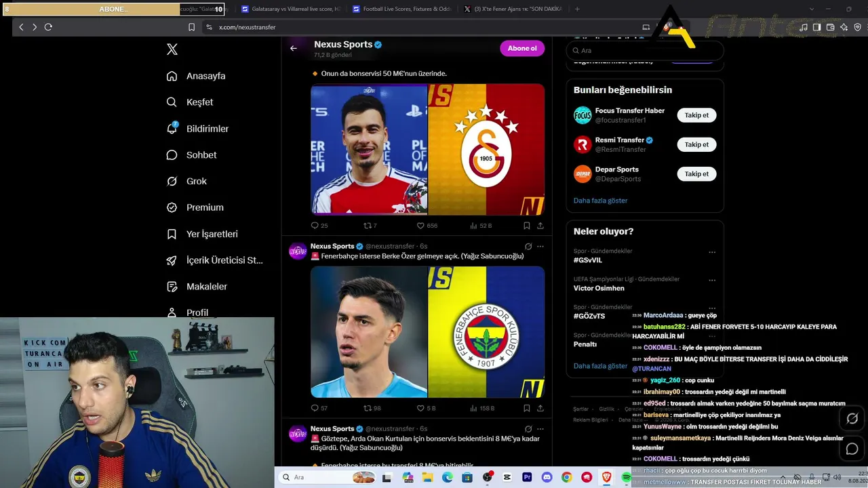This screenshot has height=488, width=868.
Task: Open the Resmi Transfer avatar
Action: tap(583, 144)
